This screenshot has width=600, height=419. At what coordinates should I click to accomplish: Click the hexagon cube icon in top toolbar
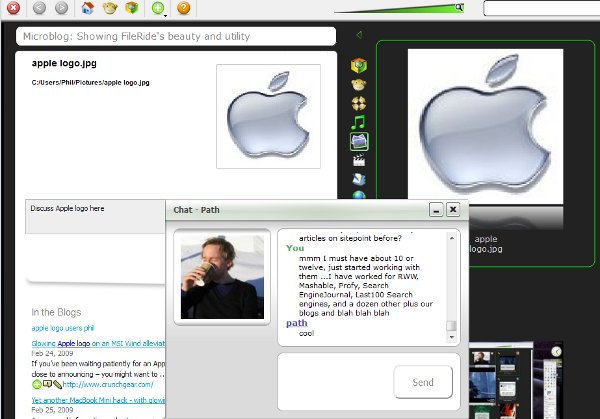coord(132,8)
